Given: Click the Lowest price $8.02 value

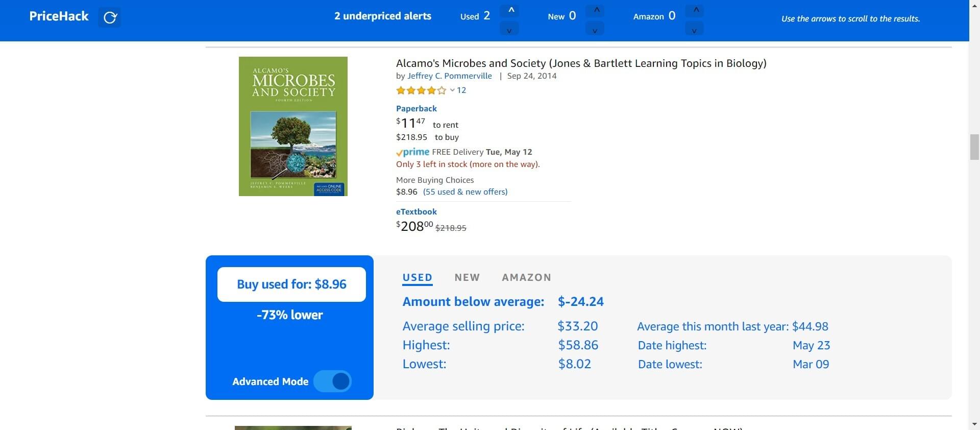Looking at the screenshot, I should click(575, 364).
